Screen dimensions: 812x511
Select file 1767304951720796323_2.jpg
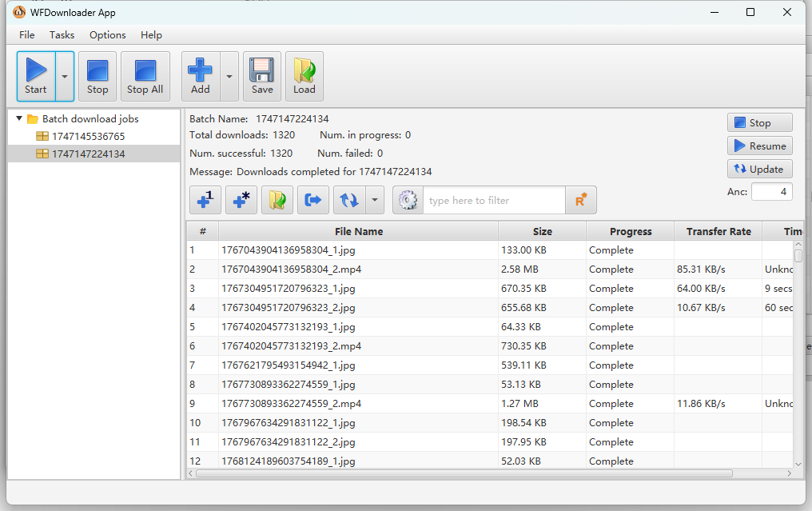[289, 307]
